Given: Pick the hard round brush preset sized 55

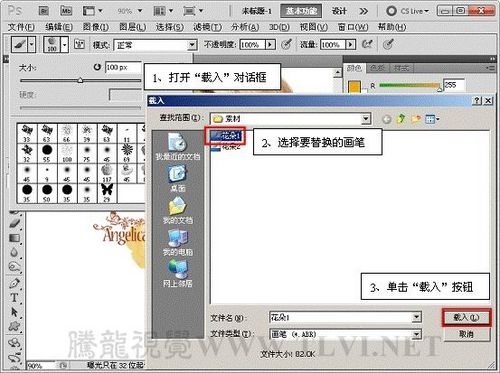Looking at the screenshot, I should pyautogui.click(x=47, y=153).
